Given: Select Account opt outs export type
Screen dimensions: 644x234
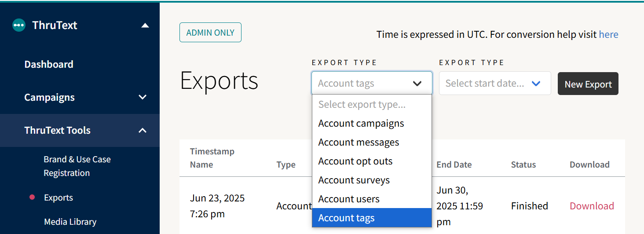Looking at the screenshot, I should pos(372,161).
